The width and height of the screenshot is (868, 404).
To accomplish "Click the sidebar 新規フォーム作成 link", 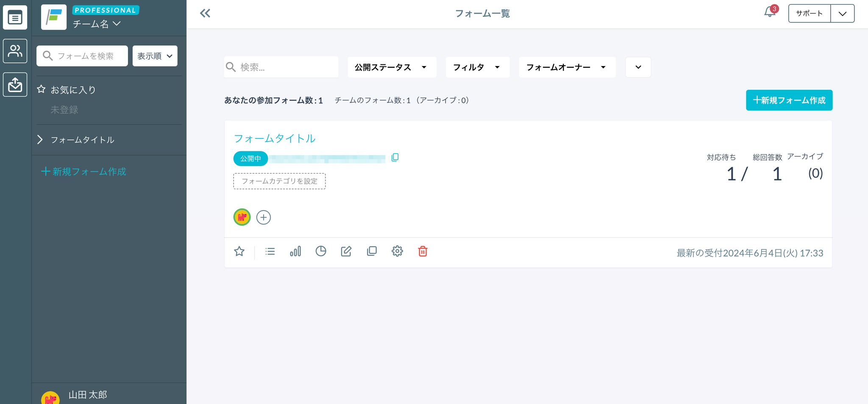I will click(83, 172).
